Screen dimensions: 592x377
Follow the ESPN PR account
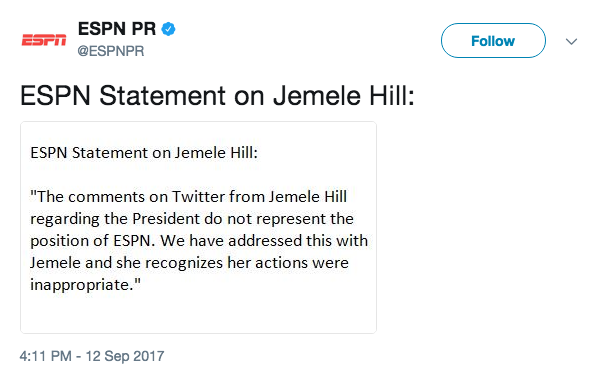click(493, 41)
